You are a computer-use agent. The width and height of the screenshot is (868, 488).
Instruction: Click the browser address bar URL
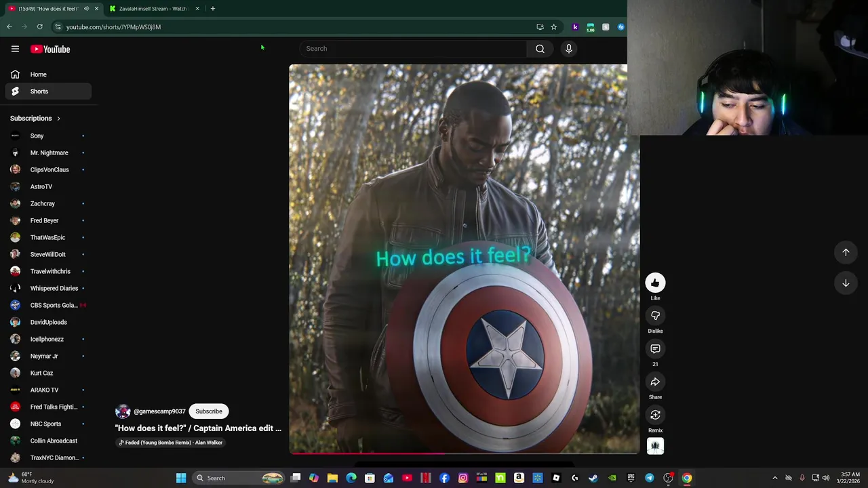tap(113, 27)
